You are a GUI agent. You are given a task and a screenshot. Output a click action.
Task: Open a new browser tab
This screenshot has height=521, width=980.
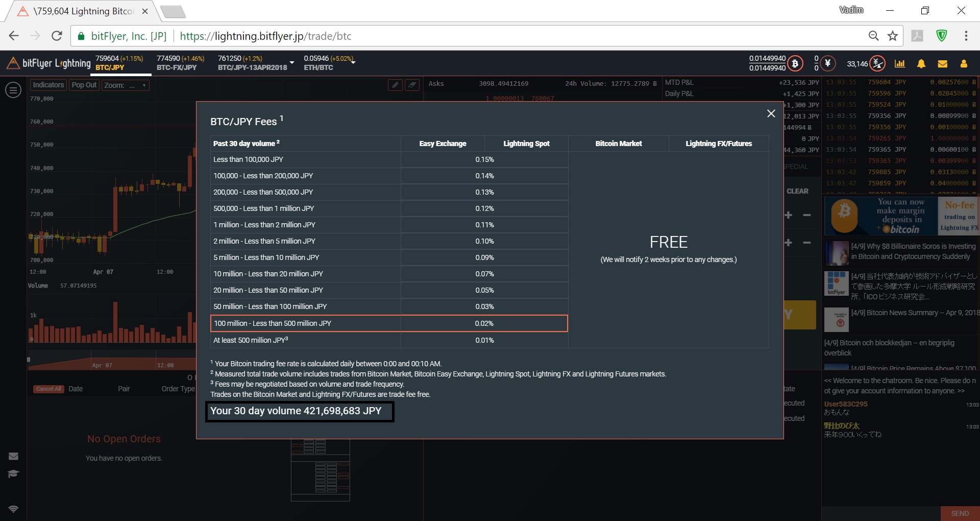point(173,11)
